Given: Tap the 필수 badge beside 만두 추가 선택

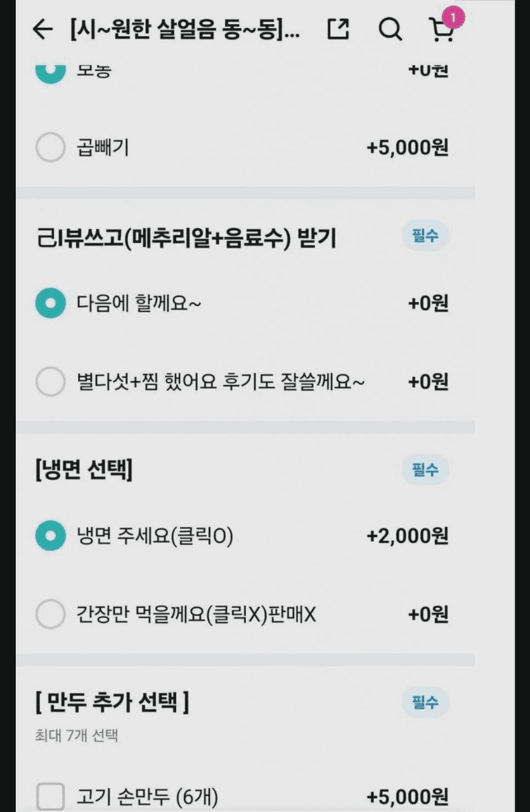Looking at the screenshot, I should click(x=425, y=703).
